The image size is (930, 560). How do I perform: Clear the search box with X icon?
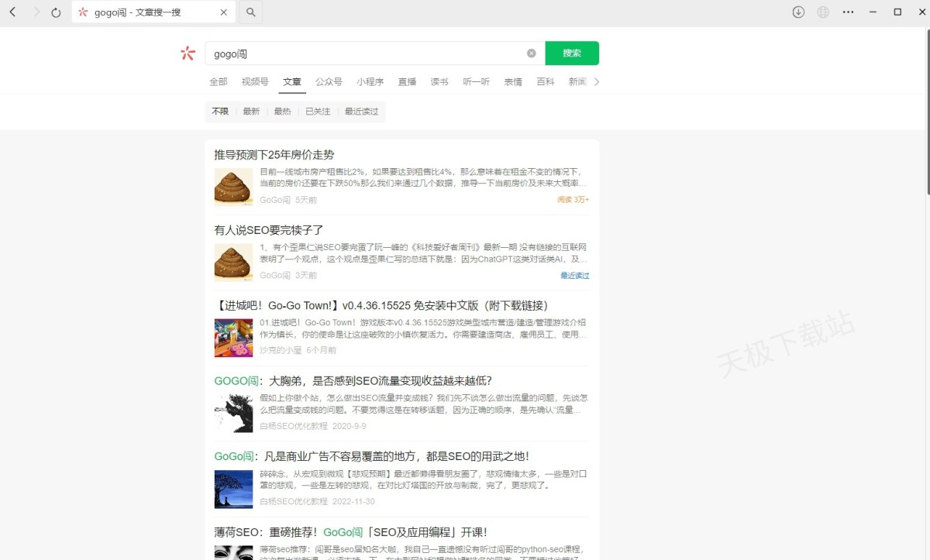click(532, 53)
